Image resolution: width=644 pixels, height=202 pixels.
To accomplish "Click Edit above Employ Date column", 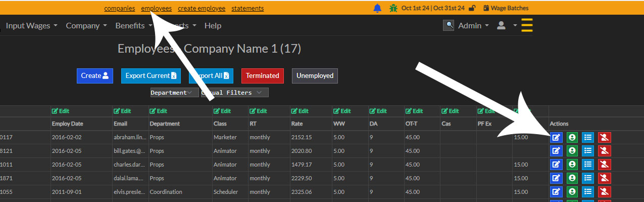I will [x=61, y=111].
